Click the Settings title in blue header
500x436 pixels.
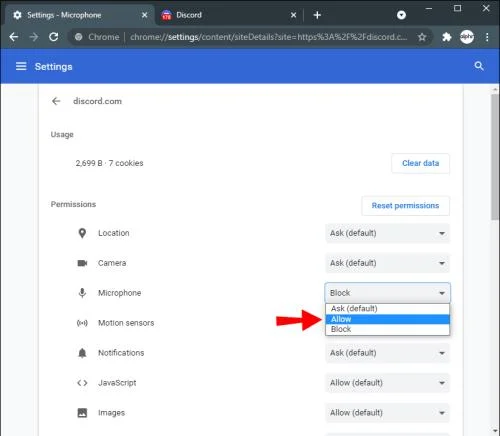click(54, 67)
